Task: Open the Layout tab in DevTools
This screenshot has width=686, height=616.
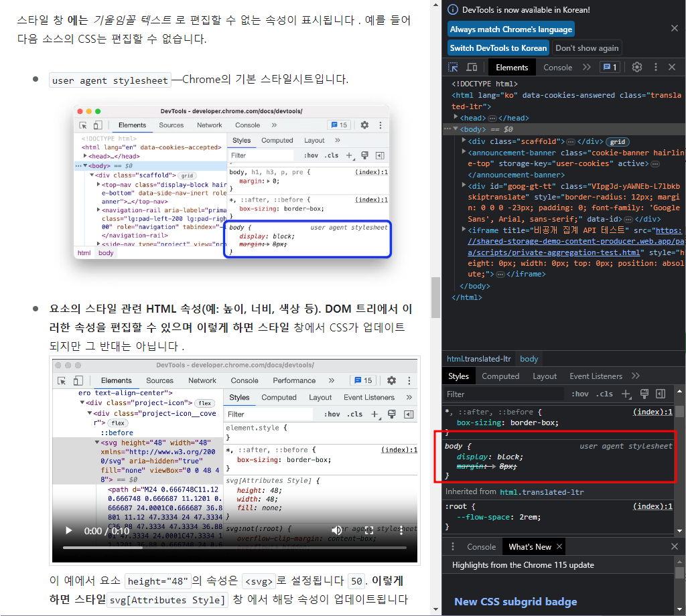Action: [x=545, y=376]
